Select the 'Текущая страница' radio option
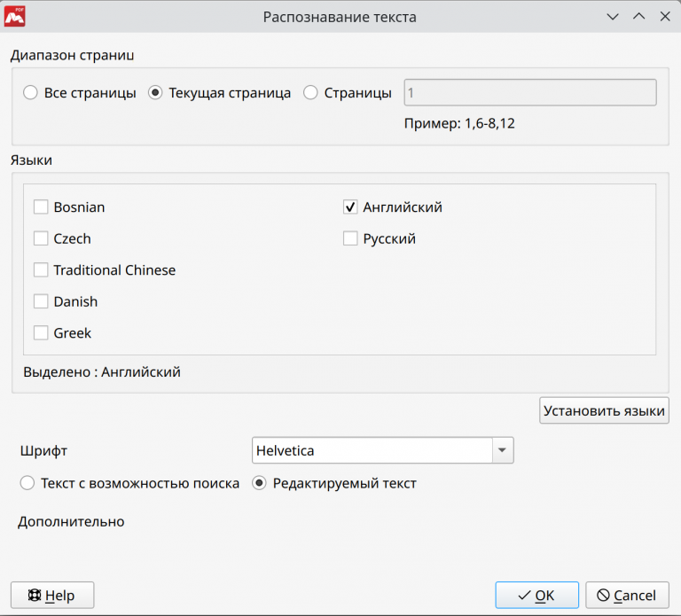 [156, 93]
